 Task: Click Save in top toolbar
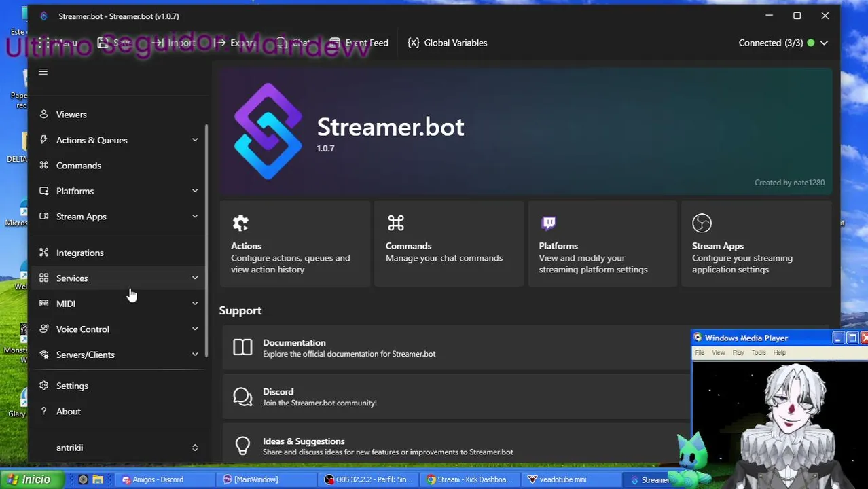[x=114, y=43]
